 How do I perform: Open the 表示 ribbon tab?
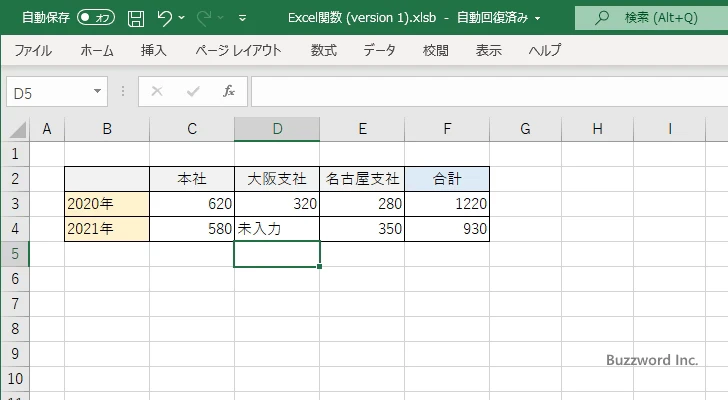click(488, 50)
